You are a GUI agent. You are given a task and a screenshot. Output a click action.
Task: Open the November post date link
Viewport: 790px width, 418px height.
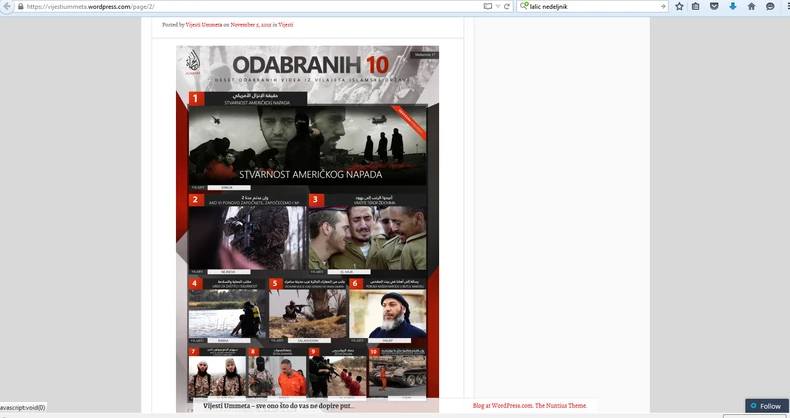pos(253,25)
